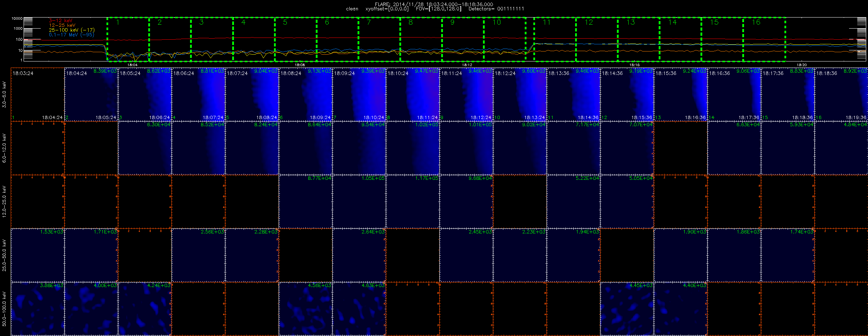
Task: Click the 18:20 time axis label
Action: click(802, 65)
